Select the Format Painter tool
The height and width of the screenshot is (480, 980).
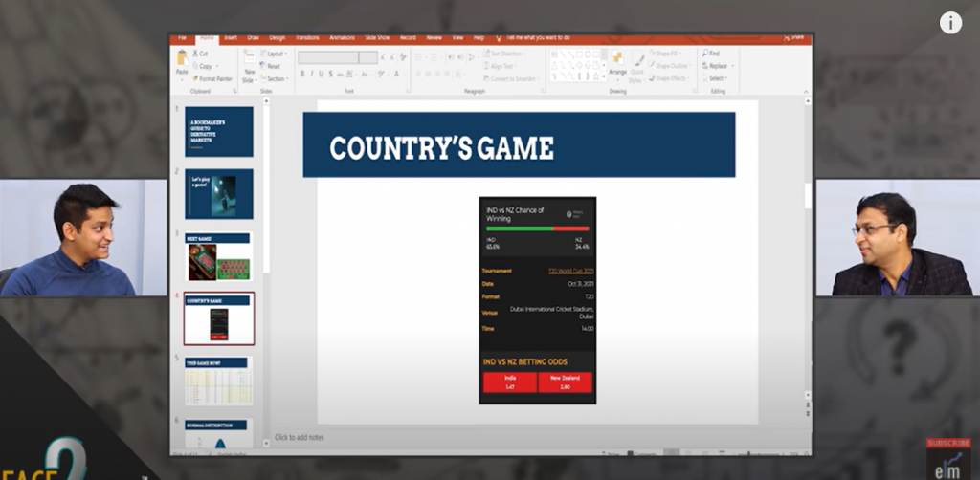point(212,79)
